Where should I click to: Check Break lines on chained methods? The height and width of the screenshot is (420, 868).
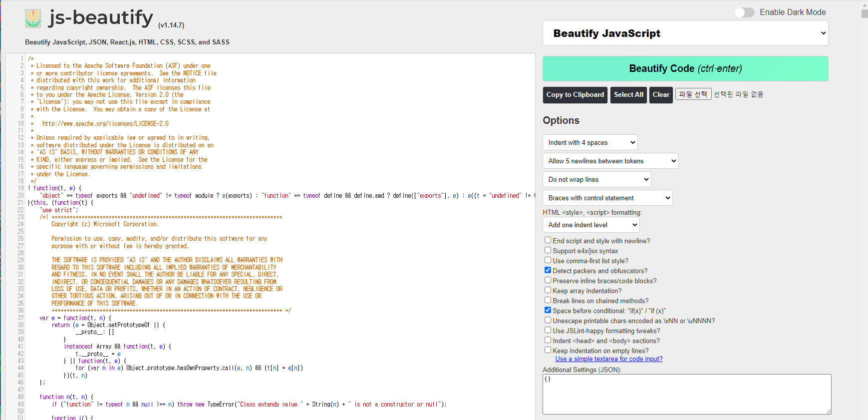pos(548,300)
